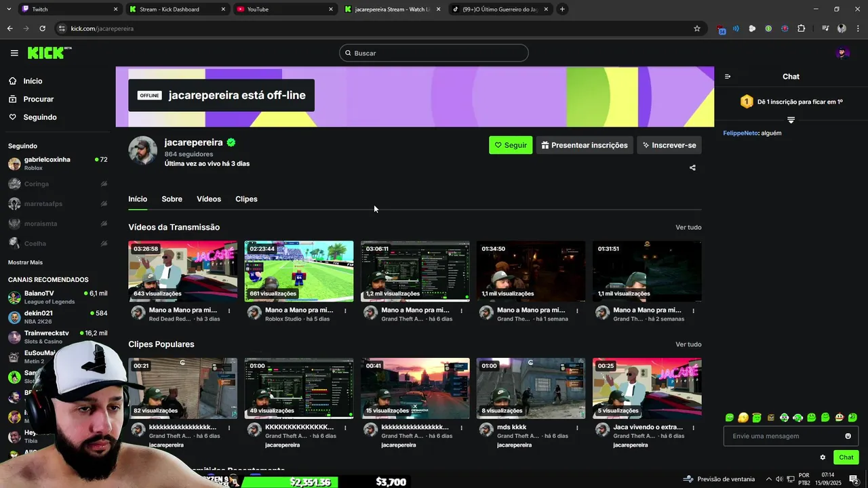Open options for Red Dead Red video
Screen dimensions: 868x488
coord(229,311)
